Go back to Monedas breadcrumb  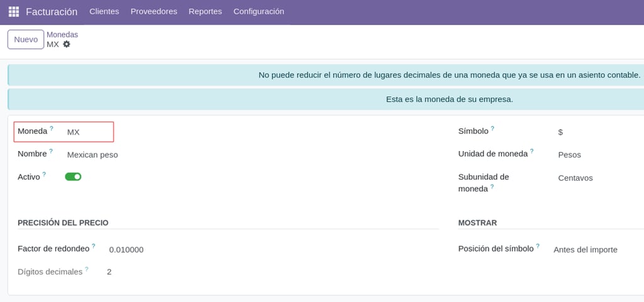point(62,35)
